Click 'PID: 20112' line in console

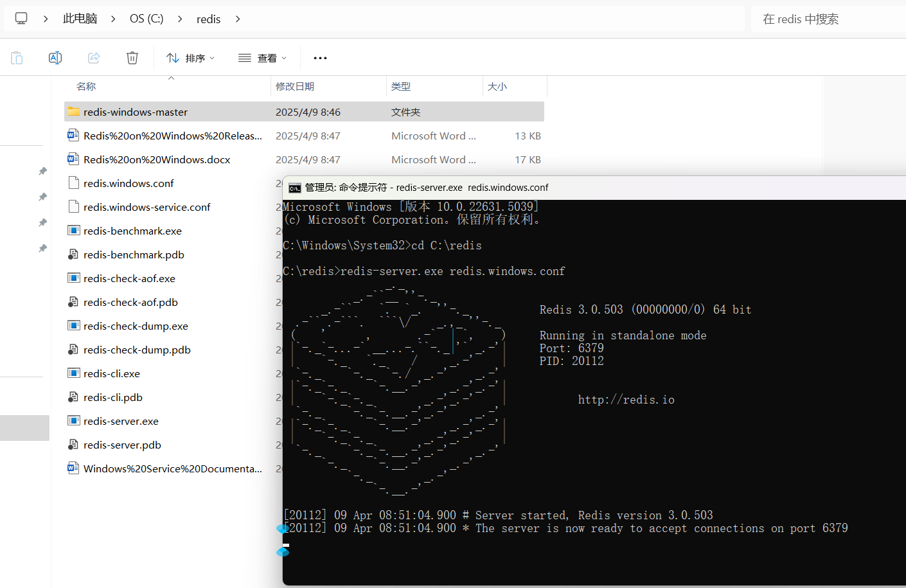click(x=572, y=361)
